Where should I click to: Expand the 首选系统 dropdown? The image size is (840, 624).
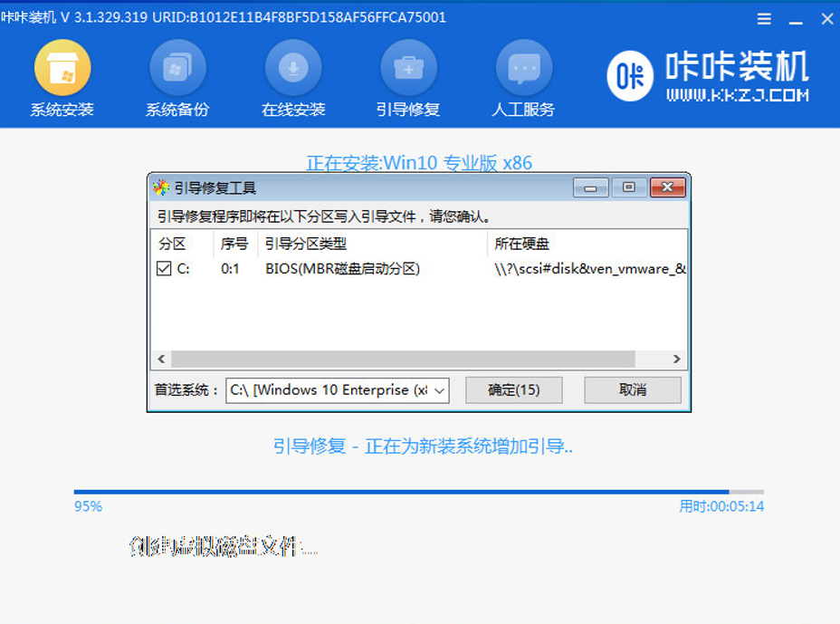440,390
